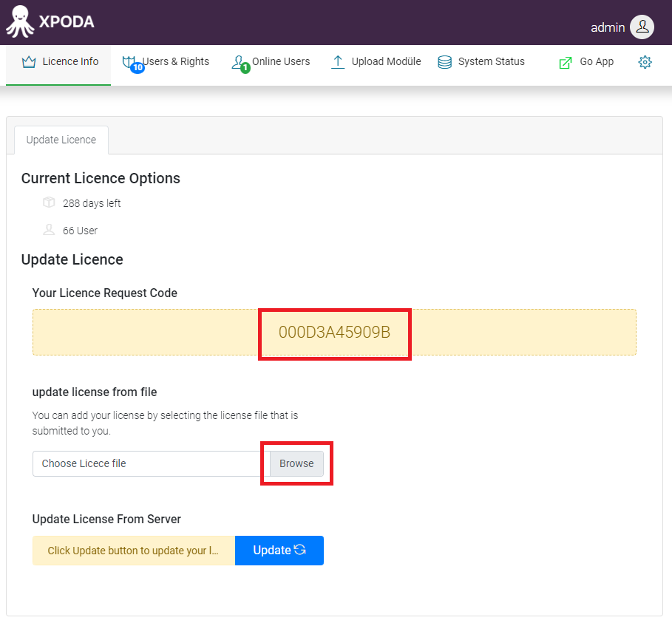672x623 pixels.
Task: Click the 'Update License From Server' heading
Action: [x=106, y=520]
